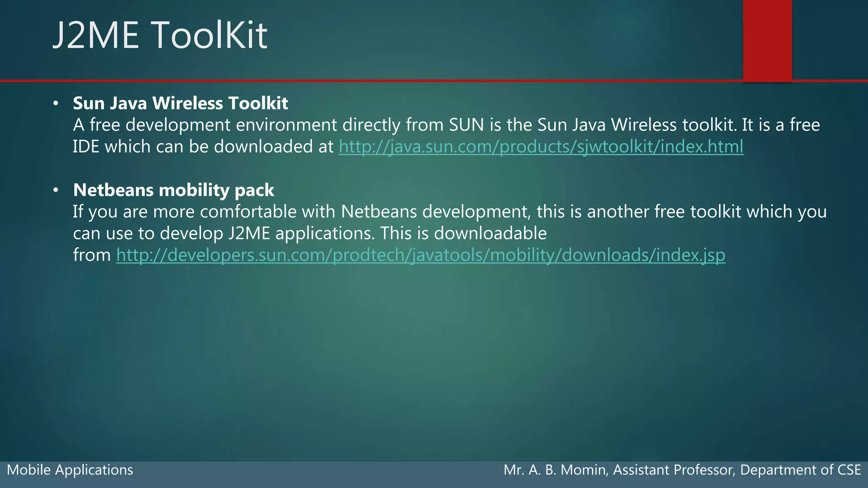Click the 'Mobile Applications' footer text
This screenshot has height=488, width=868.
coord(70,470)
